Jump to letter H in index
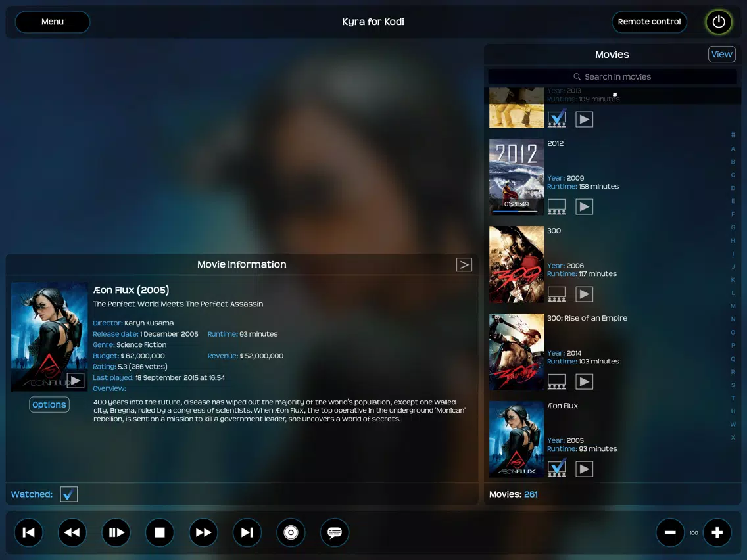The image size is (747, 560). click(x=733, y=241)
